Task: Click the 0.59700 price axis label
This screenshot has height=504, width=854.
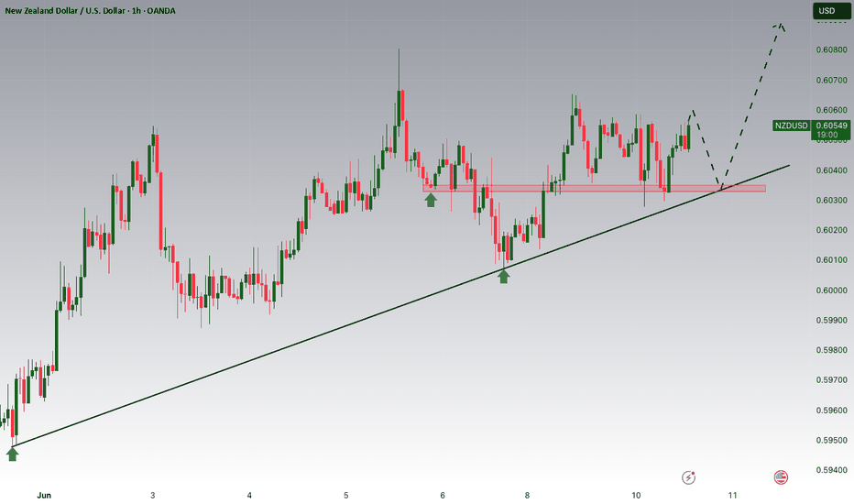Action: tap(832, 379)
